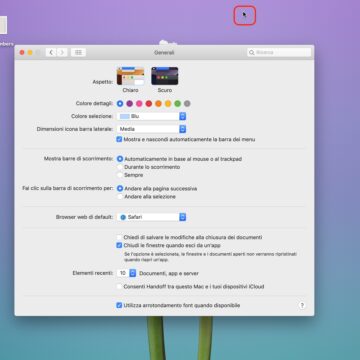Open Browser web di default dropdown
The image size is (360, 360).
(151, 217)
